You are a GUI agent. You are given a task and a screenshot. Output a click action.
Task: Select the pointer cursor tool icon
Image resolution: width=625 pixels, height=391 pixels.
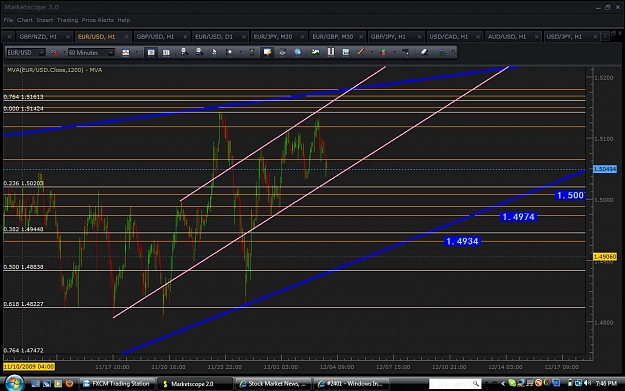click(x=214, y=52)
